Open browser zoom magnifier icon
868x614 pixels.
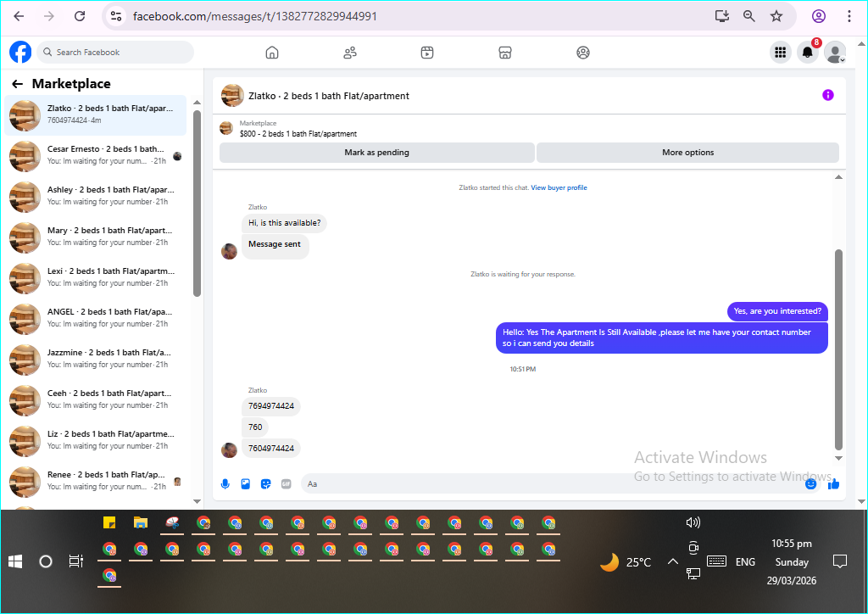pos(749,16)
